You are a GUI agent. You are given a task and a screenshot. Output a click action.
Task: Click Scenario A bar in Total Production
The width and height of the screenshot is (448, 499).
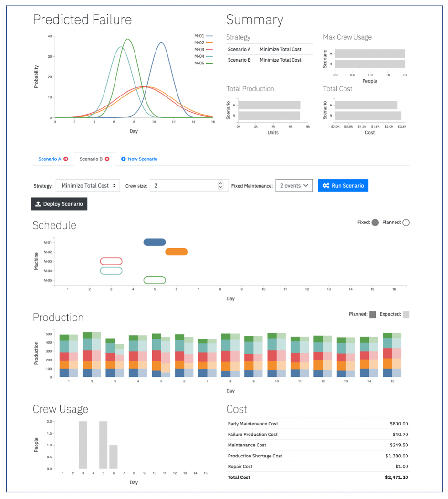point(269,105)
